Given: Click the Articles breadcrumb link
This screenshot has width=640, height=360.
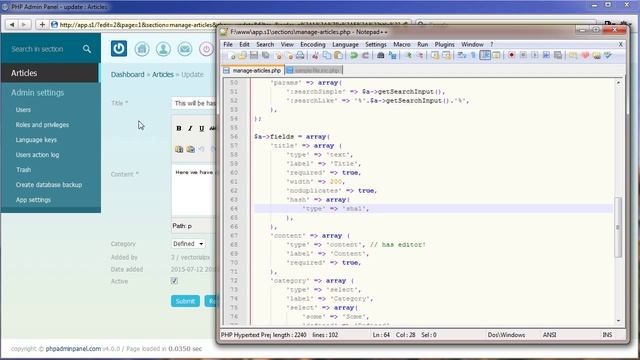Looking at the screenshot, I should (x=163, y=74).
